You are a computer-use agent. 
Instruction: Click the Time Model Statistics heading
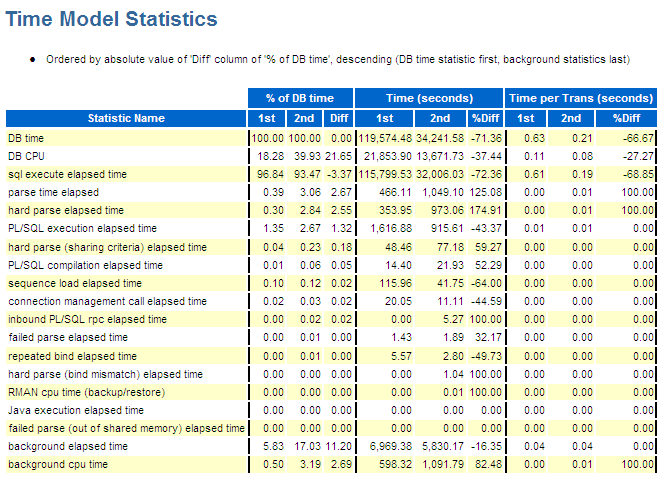tap(111, 19)
